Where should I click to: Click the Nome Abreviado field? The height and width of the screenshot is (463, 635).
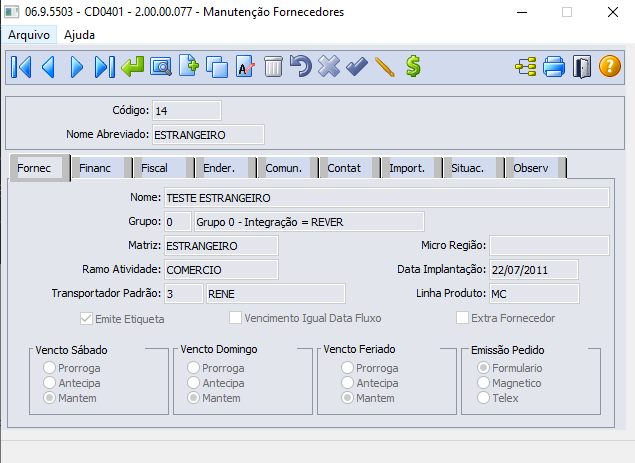209,134
